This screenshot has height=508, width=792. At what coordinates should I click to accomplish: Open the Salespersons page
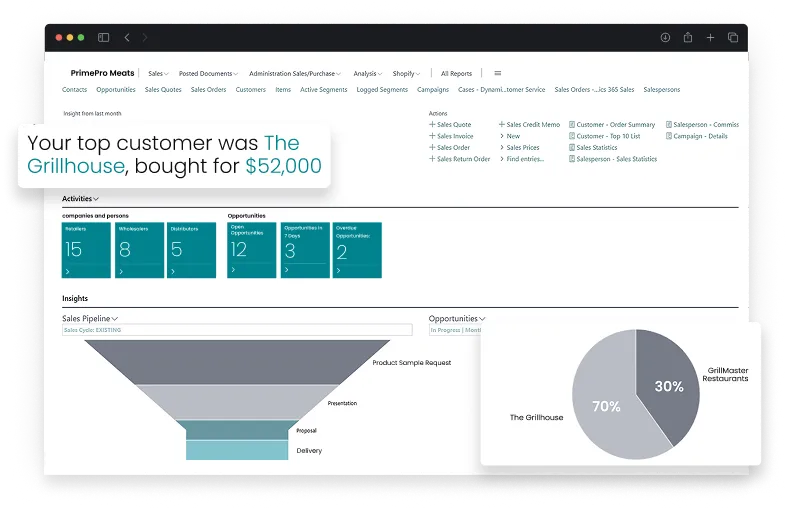point(662,89)
